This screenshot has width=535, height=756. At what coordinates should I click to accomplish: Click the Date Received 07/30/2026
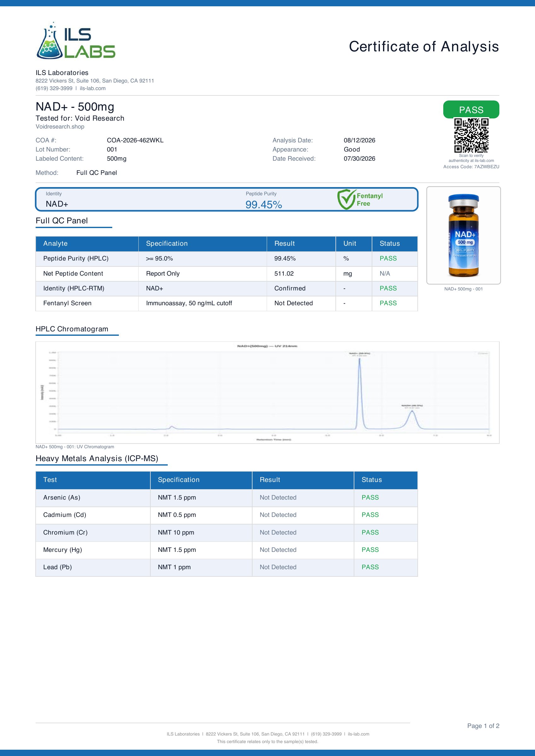pos(359,159)
